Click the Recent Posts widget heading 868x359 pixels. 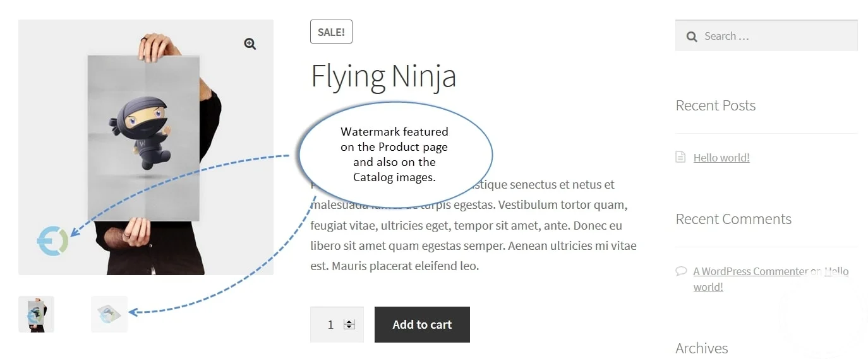coord(715,105)
